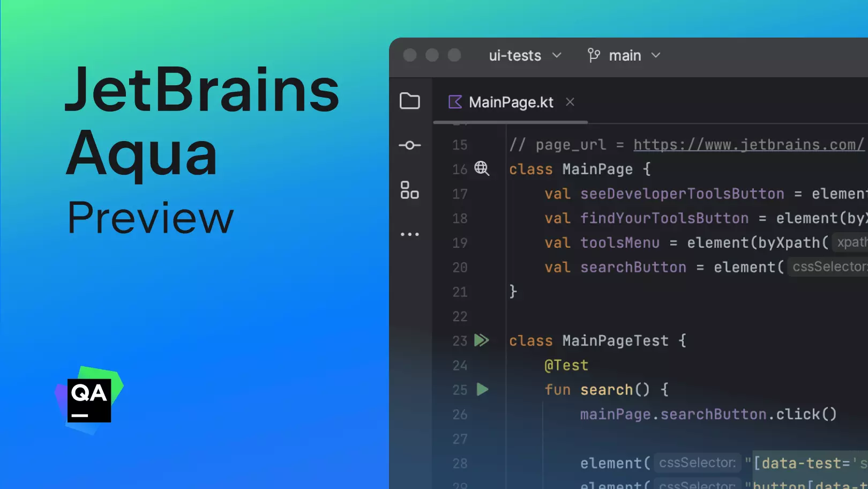Image resolution: width=868 pixels, height=489 pixels.
Task: Click the cssSelector hint on line 20
Action: coord(828,266)
